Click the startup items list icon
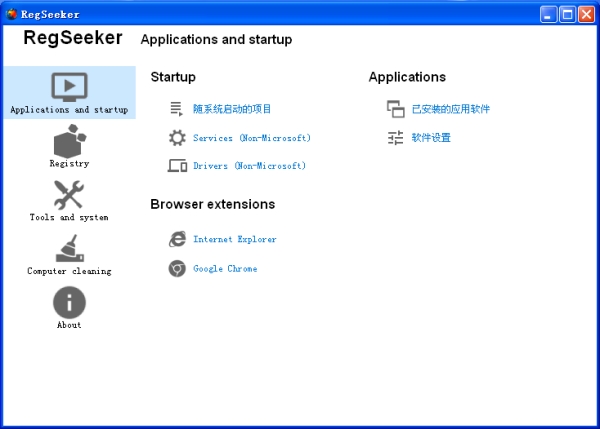The height and width of the screenshot is (429, 600). pos(176,109)
